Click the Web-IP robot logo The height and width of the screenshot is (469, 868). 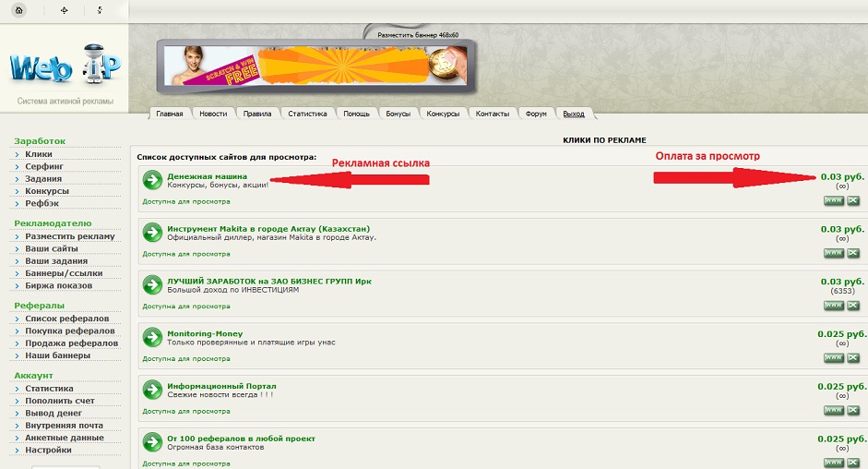point(65,68)
